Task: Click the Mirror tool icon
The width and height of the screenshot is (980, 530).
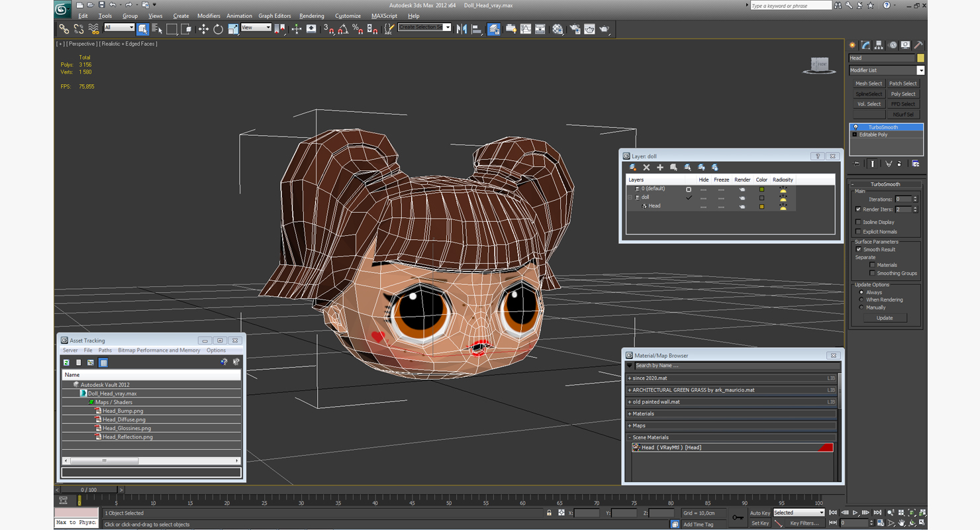Action: point(462,29)
